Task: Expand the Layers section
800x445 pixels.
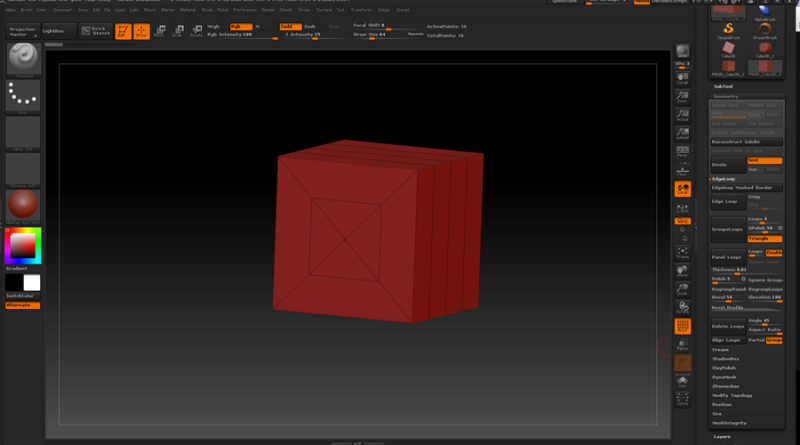Action: 722,437
